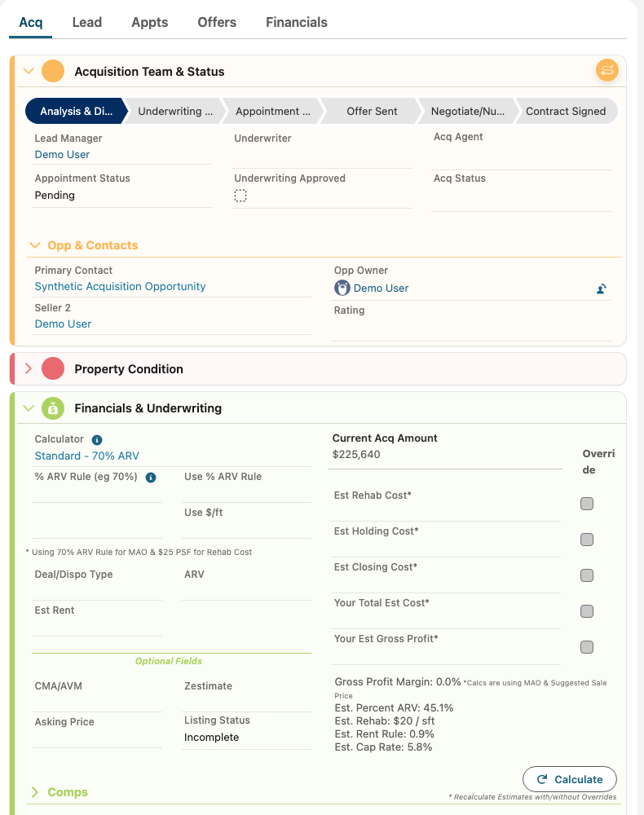
Task: Click the Demo User avatar icon
Action: tap(342, 288)
